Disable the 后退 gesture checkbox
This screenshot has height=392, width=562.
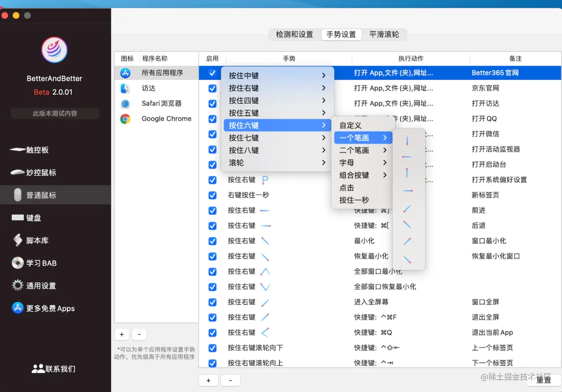point(212,226)
